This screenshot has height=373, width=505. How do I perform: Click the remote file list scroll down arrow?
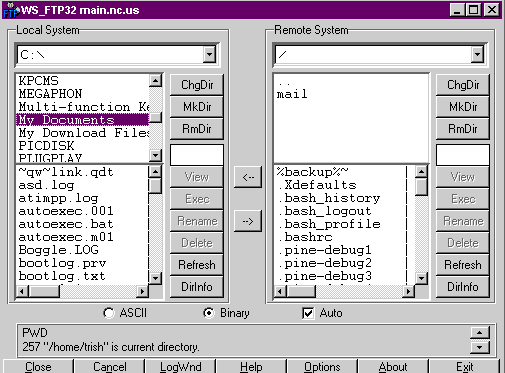click(x=421, y=278)
